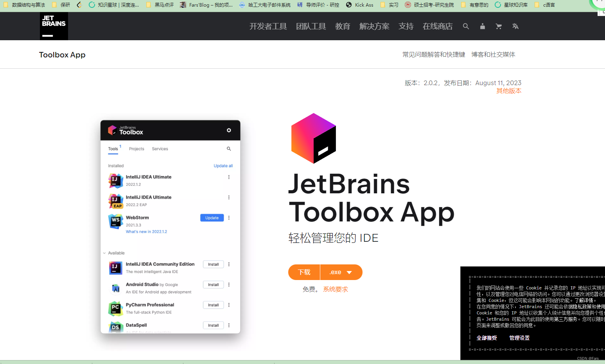Open the 支持 menu

(x=406, y=26)
